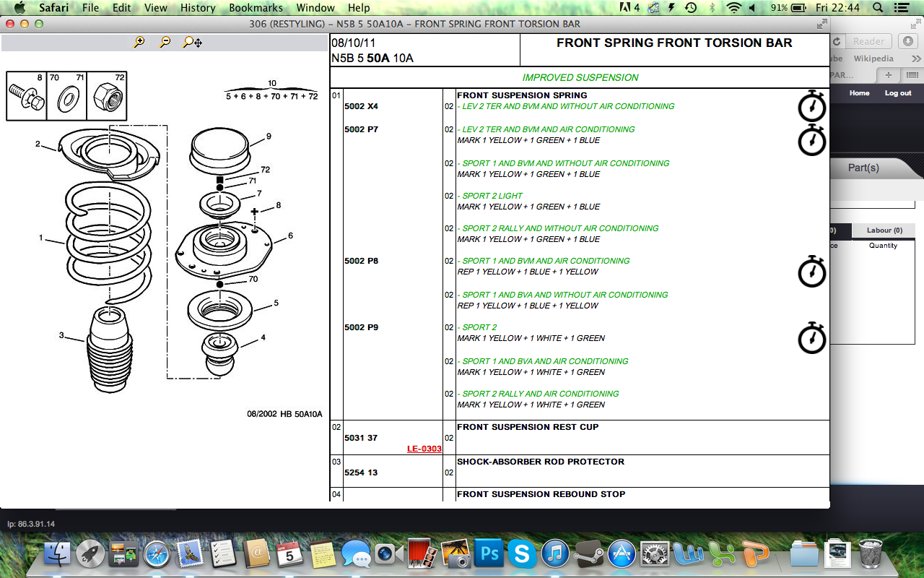The height and width of the screenshot is (578, 924).
Task: Click the Bluetooth menu bar icon
Action: tap(712, 8)
